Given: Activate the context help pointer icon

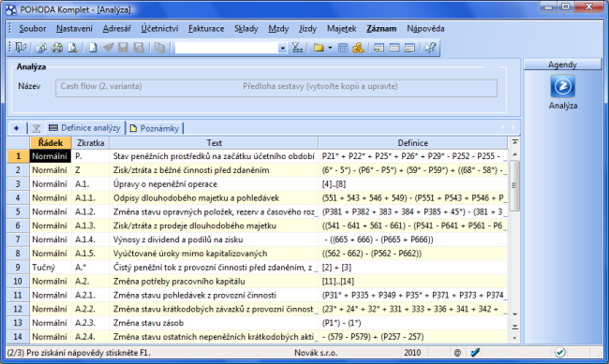Looking at the screenshot, I should 430,48.
